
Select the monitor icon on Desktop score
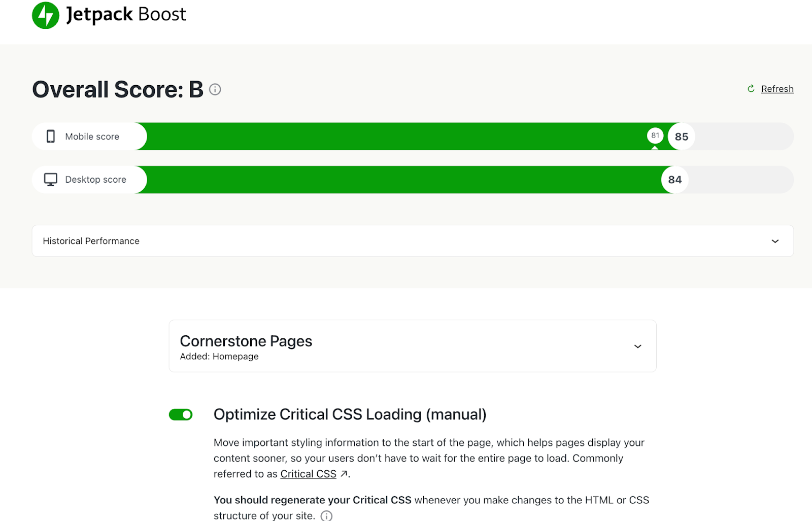tap(50, 179)
